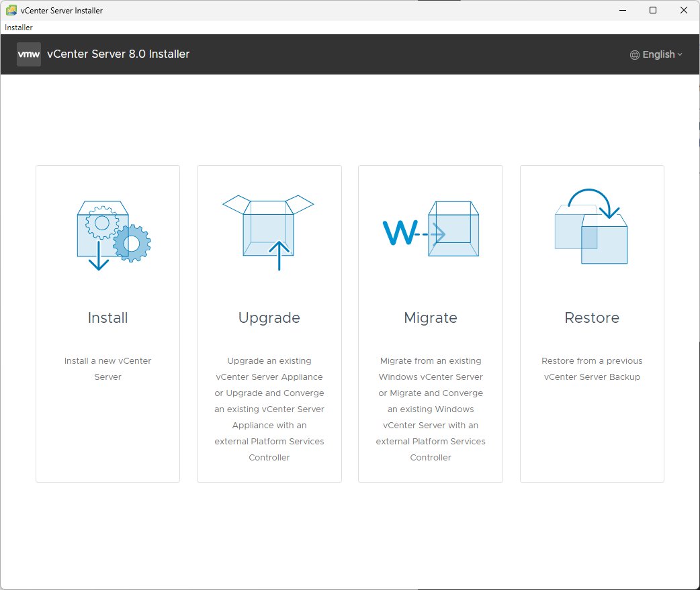Click the Restore overlapping boxes icon
Screen dimensions: 700x590
pyautogui.click(x=591, y=226)
